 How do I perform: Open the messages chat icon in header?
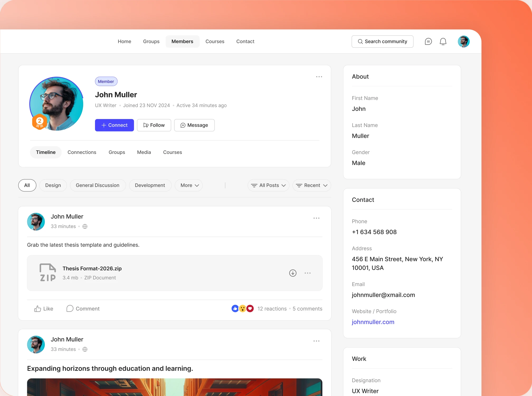tap(428, 41)
